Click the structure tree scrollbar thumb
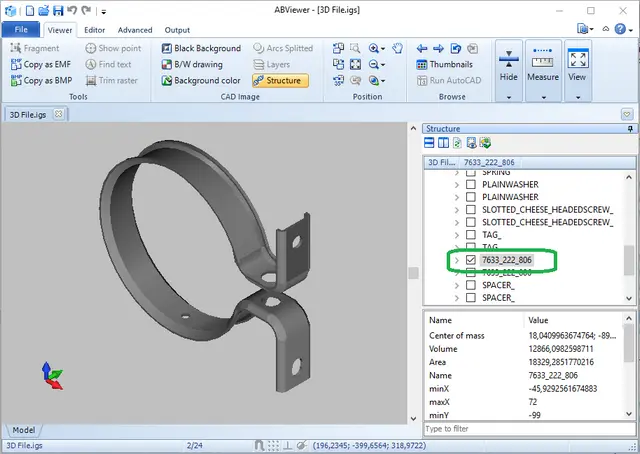Image resolution: width=640 pixels, height=454 pixels. coord(629,260)
